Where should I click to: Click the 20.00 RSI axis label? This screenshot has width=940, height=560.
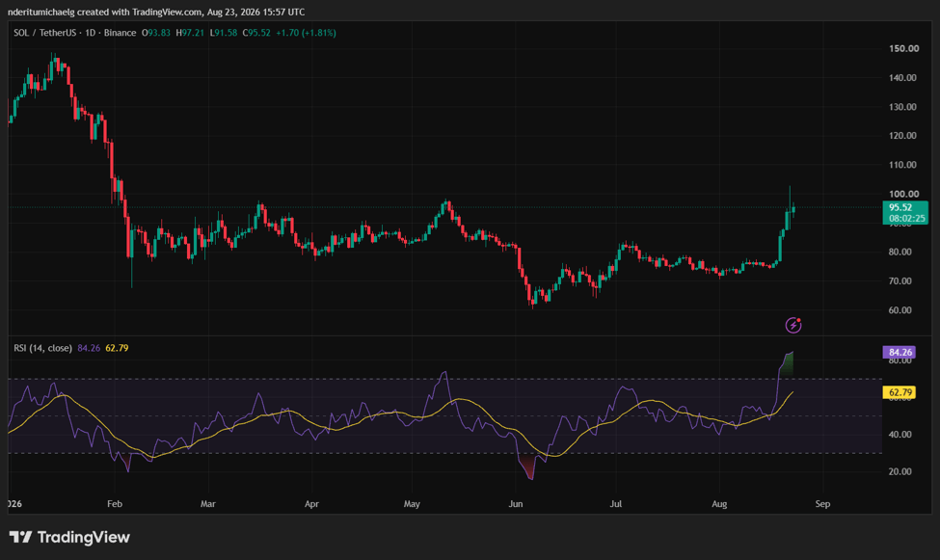pos(900,471)
